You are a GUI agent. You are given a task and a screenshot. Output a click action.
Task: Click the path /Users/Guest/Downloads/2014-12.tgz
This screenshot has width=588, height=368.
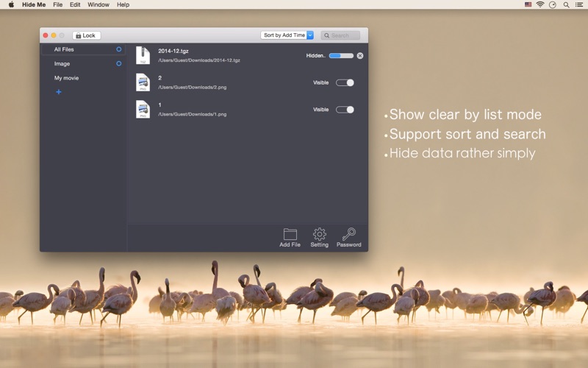(198, 60)
